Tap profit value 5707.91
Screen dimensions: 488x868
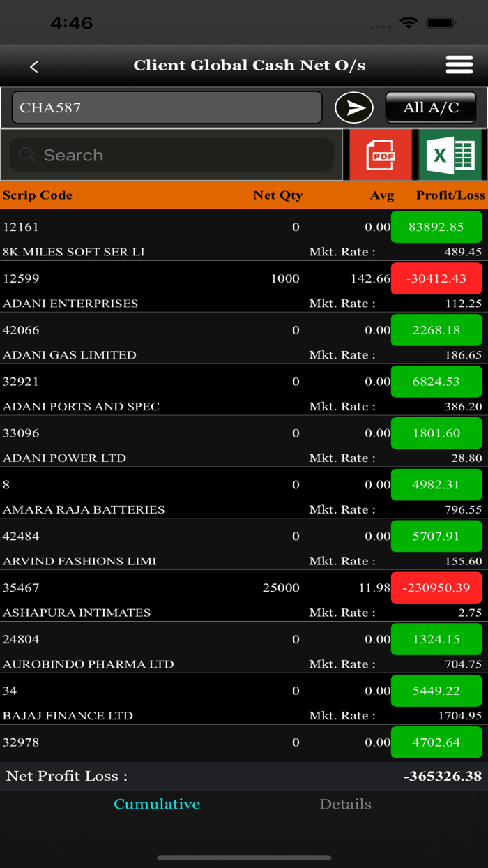coord(436,537)
